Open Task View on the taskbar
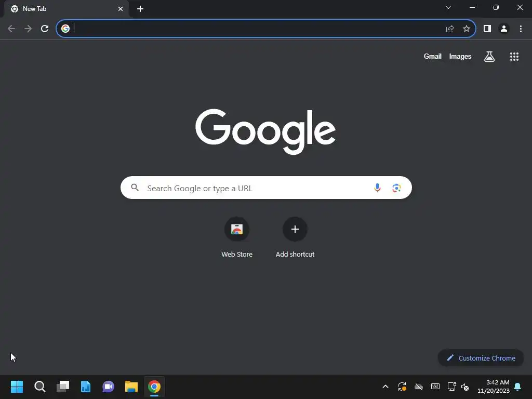Viewport: 532px width, 399px height. (x=63, y=386)
